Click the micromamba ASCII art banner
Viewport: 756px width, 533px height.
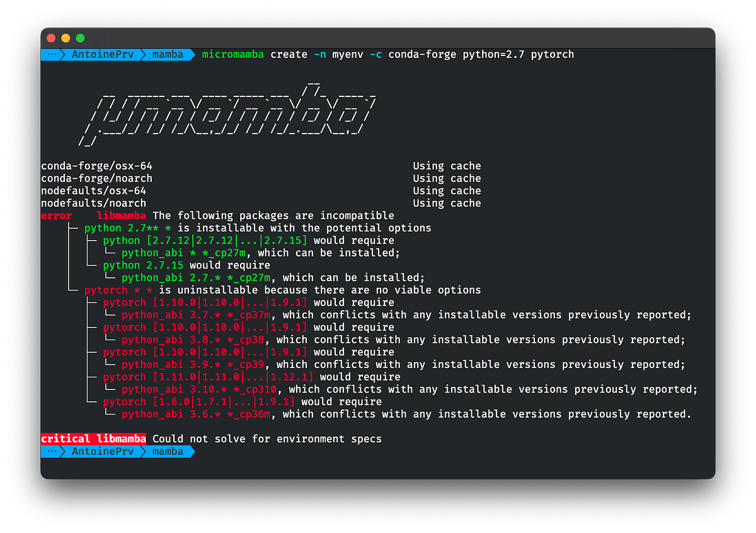pos(227,113)
